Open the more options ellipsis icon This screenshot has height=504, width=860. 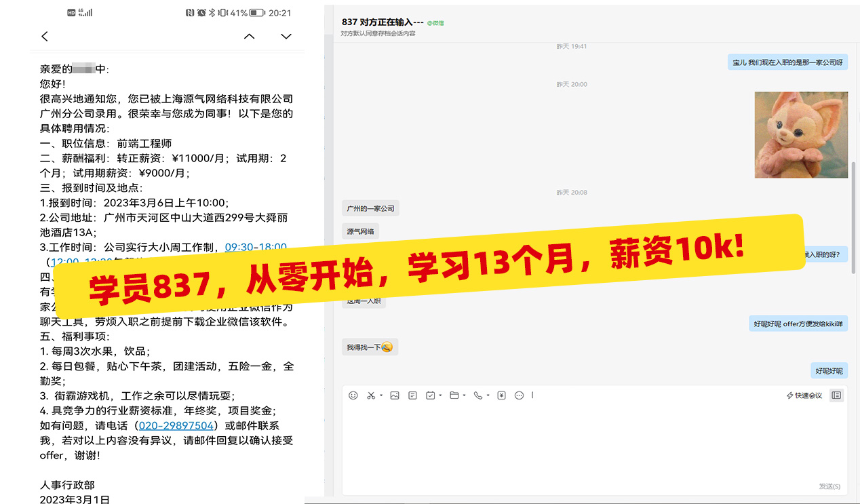point(520,395)
